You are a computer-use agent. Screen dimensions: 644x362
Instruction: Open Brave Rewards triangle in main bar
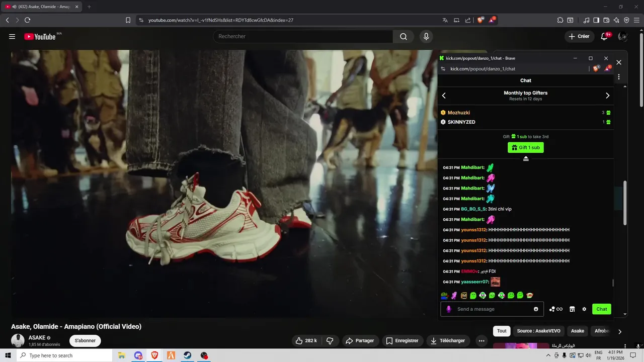(x=492, y=20)
